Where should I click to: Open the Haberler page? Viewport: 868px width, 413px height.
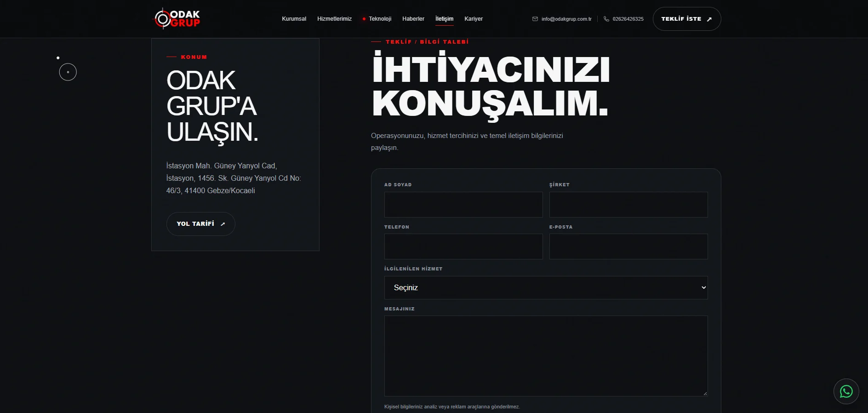point(413,19)
